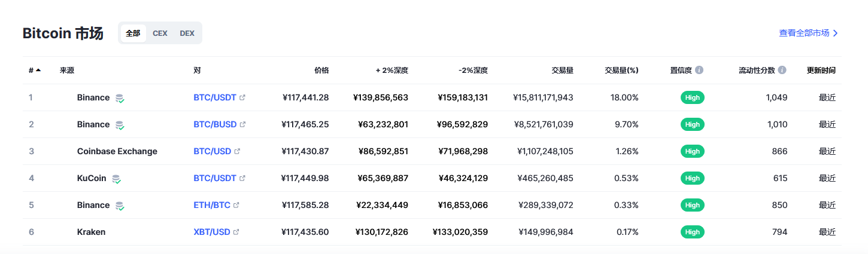
Task: Switch to the DEX filter tab
Action: click(187, 33)
